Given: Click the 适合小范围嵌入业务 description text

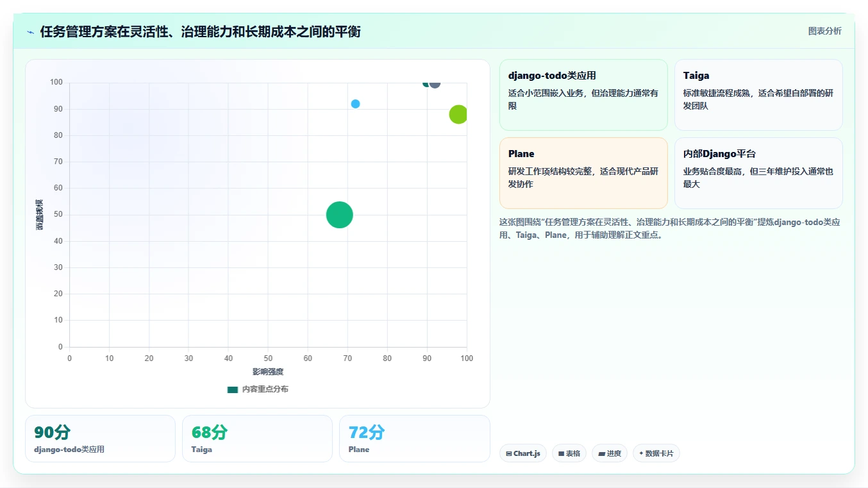Looking at the screenshot, I should point(583,99).
